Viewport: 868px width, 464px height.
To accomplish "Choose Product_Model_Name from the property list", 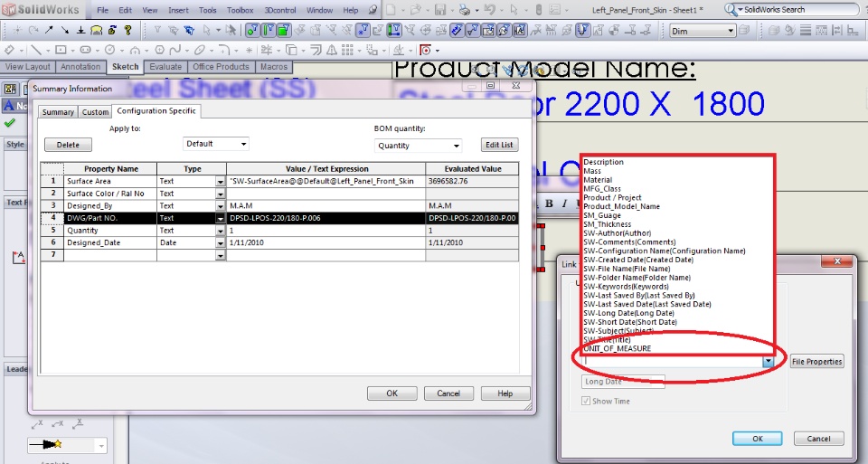I will pos(622,206).
